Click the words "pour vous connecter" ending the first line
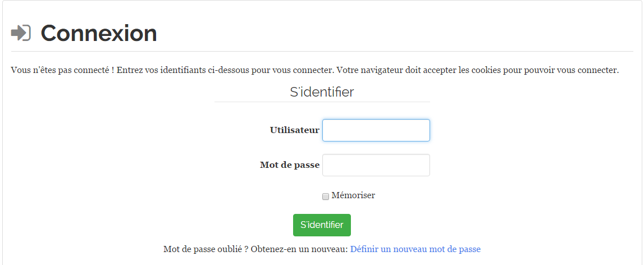644x265 pixels. click(296, 71)
